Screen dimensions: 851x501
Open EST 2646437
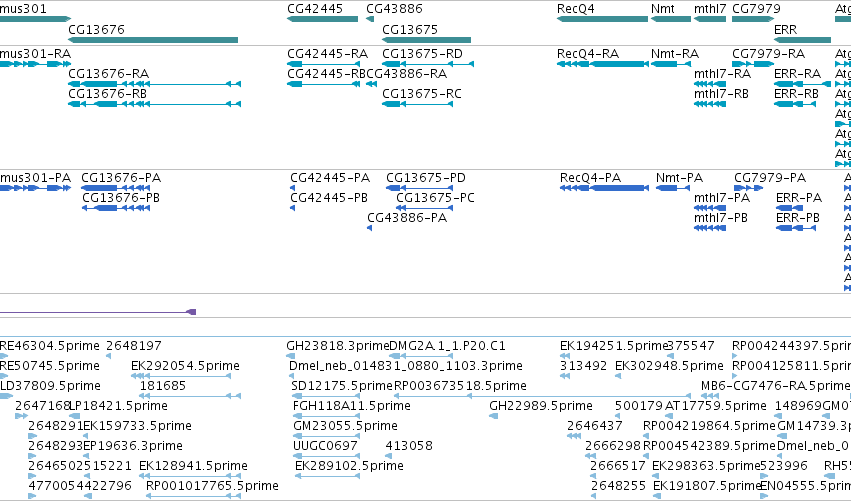click(x=595, y=426)
